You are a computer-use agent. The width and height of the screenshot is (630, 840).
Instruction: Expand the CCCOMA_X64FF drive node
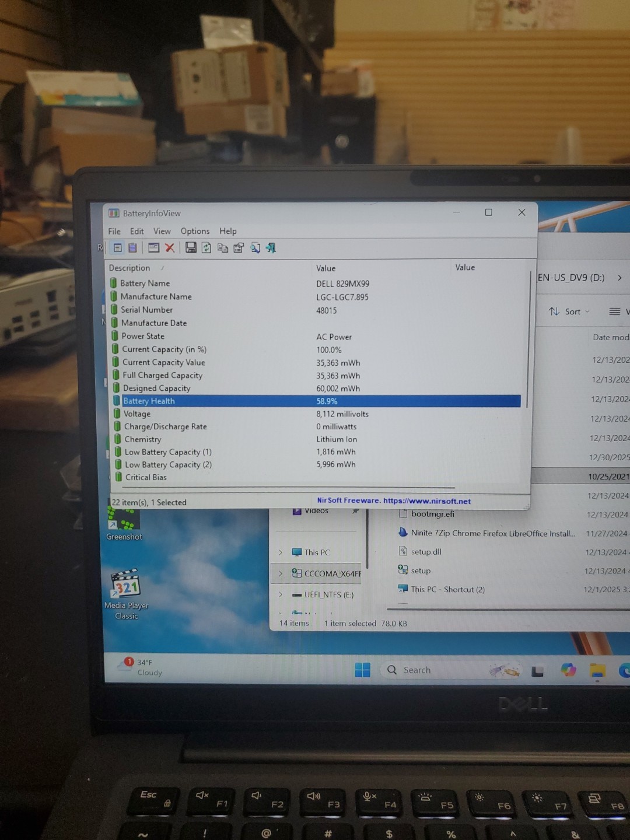(x=280, y=573)
